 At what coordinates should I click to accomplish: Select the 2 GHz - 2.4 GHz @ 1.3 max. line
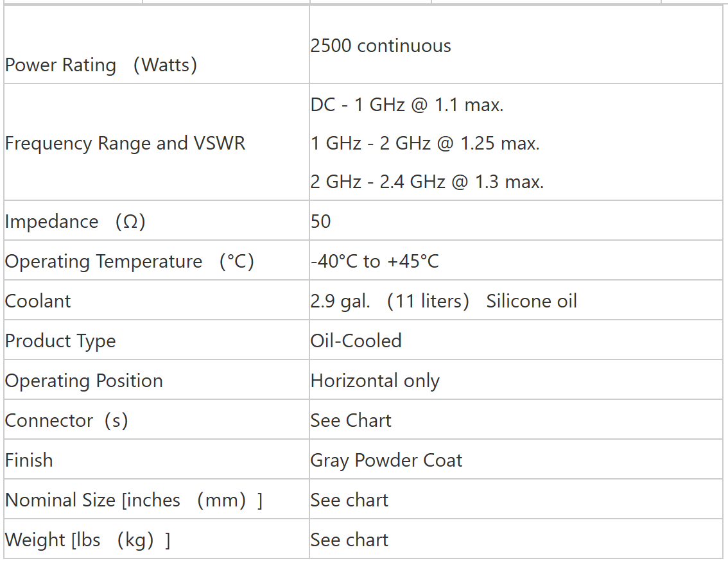[427, 182]
